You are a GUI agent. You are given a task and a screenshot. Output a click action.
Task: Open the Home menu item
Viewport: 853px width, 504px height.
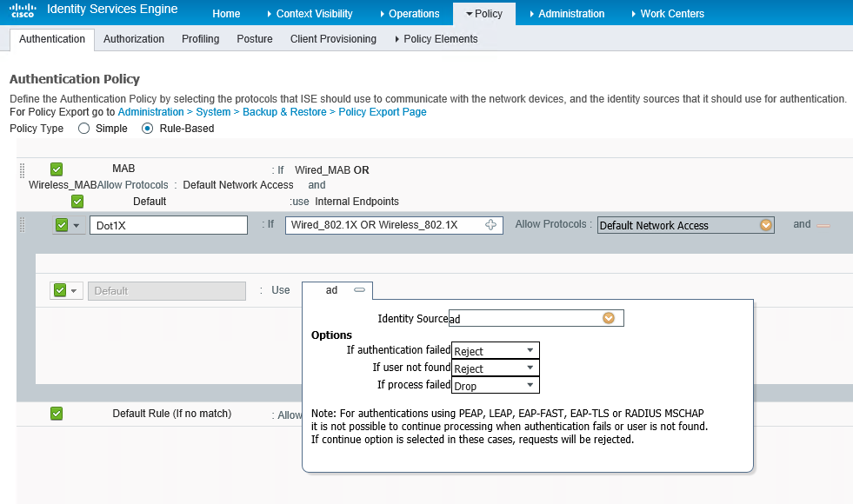pyautogui.click(x=226, y=14)
